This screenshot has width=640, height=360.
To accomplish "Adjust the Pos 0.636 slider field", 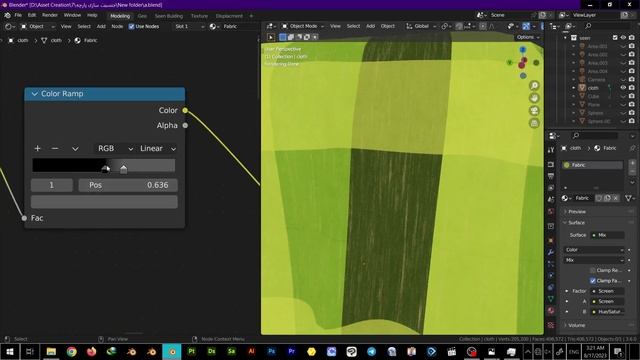I will click(128, 185).
